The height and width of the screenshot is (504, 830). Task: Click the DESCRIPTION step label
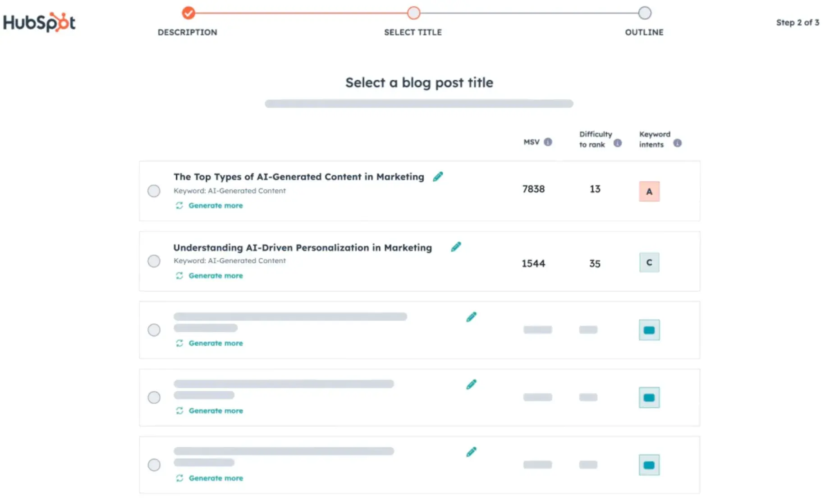[188, 32]
